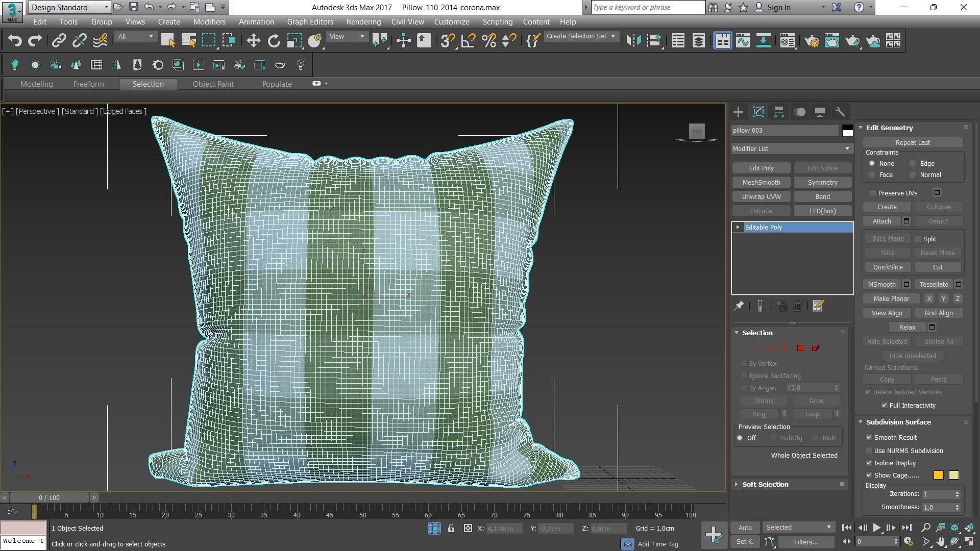Select the Unlink Selection tool
This screenshot has width=980, height=551.
79,41
